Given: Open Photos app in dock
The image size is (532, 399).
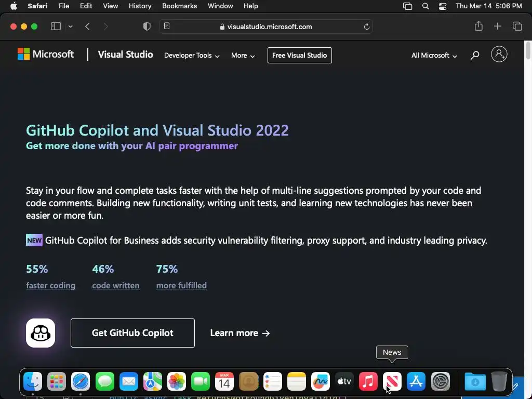Looking at the screenshot, I should [x=177, y=381].
